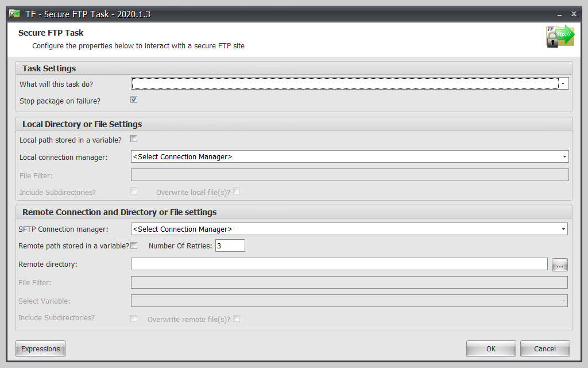Image resolution: width=588 pixels, height=368 pixels.
Task: Minimize the Secure FTP Task window
Action: (x=559, y=14)
